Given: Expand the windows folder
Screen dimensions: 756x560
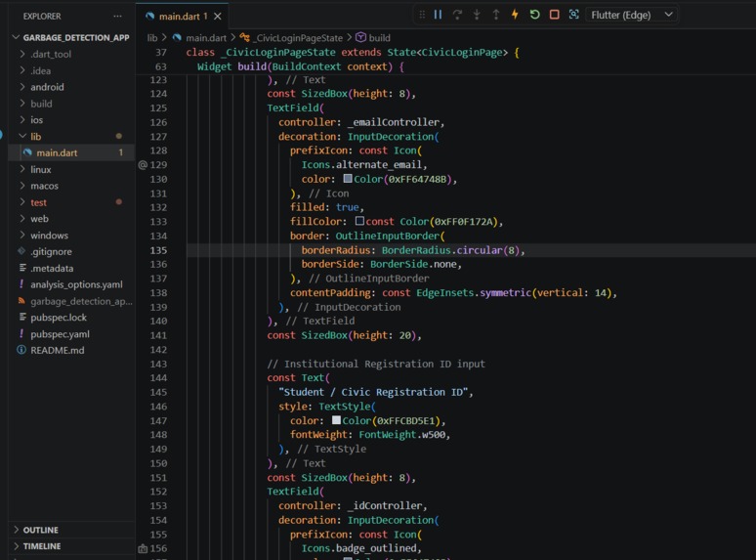Looking at the screenshot, I should point(71,235).
